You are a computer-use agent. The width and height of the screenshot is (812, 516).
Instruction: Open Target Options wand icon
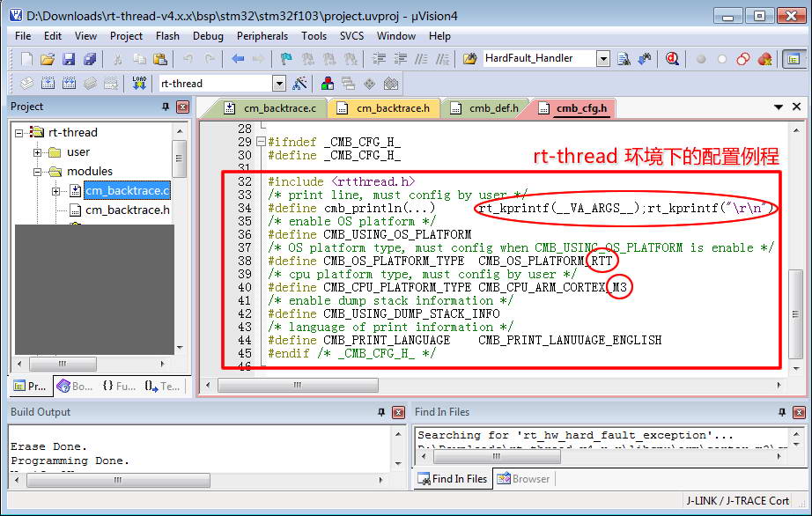click(x=300, y=84)
